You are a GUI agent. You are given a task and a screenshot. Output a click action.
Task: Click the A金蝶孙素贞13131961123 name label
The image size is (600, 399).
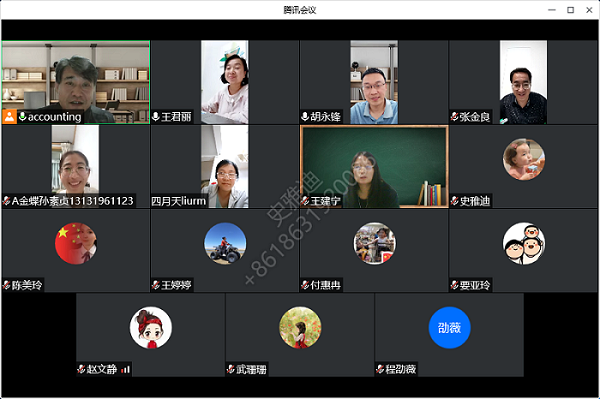pos(73,201)
